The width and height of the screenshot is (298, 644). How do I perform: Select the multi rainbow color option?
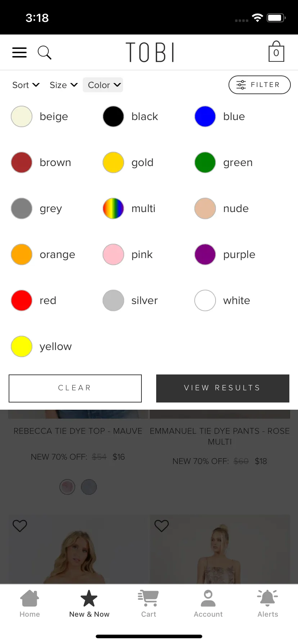[129, 208]
